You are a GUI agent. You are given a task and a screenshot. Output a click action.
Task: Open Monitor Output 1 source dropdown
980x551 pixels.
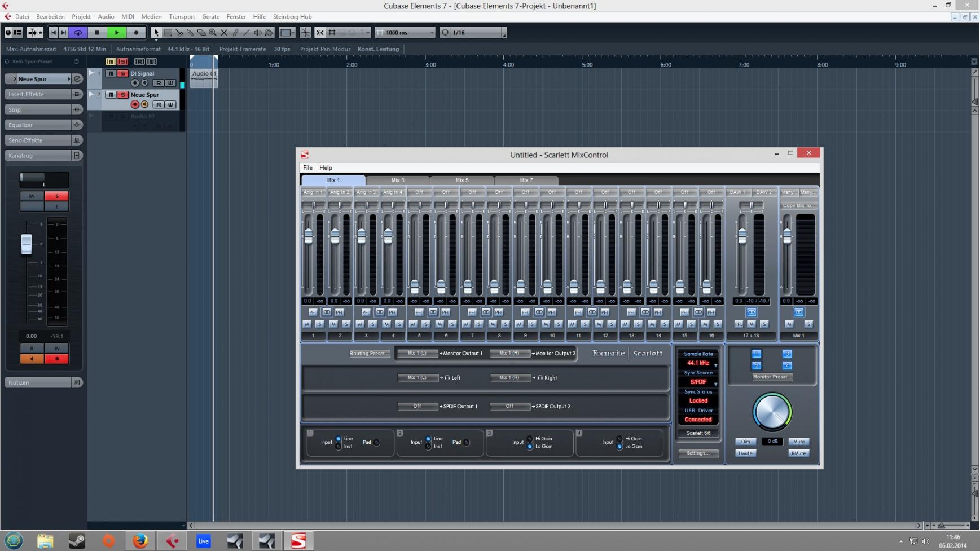417,353
